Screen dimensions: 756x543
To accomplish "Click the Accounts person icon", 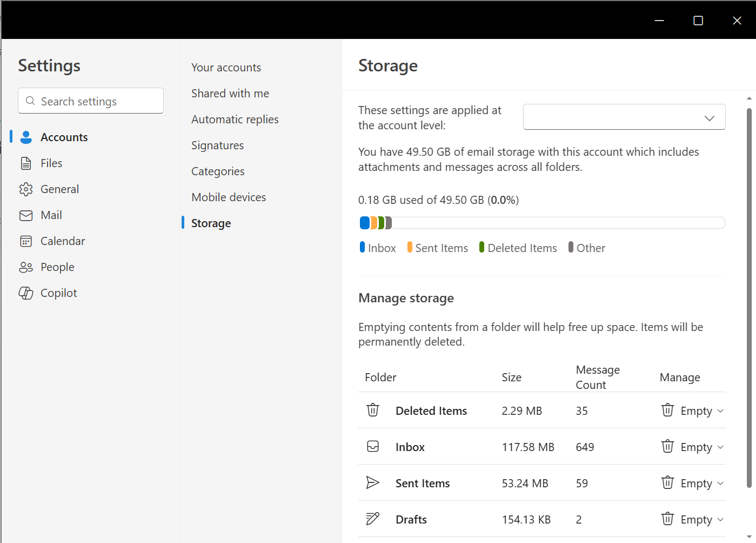I will (26, 137).
